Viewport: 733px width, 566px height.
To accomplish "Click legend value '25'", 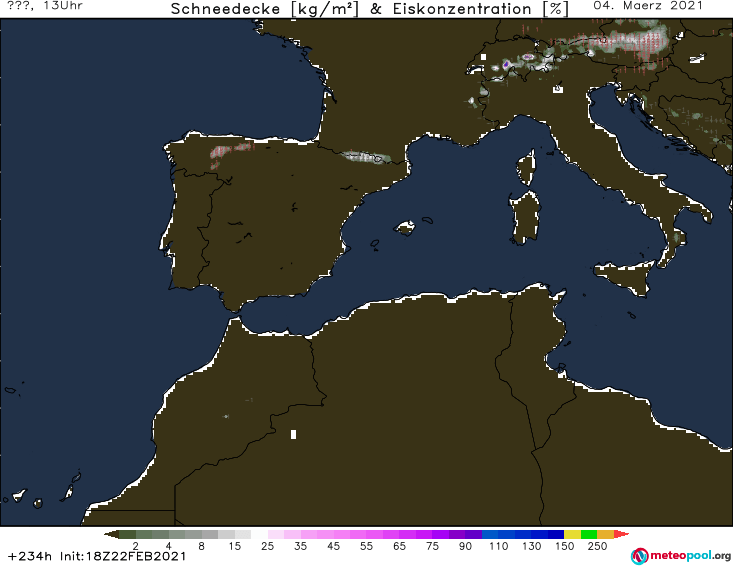I will [267, 546].
